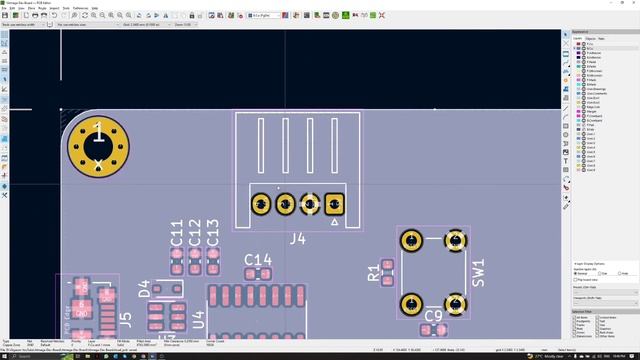This screenshot has width=640, height=360.
Task: Open the Find magnifier tool
Action: pos(74,15)
